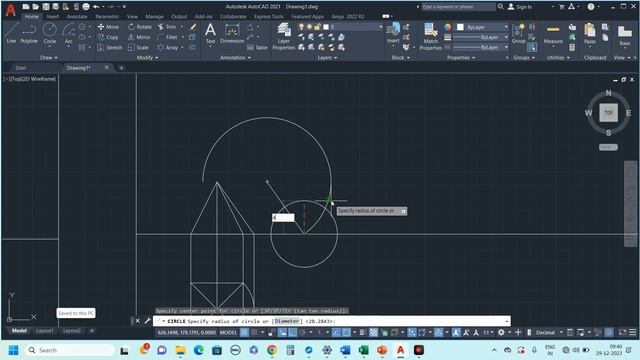Click Sign In link in title bar
This screenshot has width=640, height=360.
click(520, 7)
